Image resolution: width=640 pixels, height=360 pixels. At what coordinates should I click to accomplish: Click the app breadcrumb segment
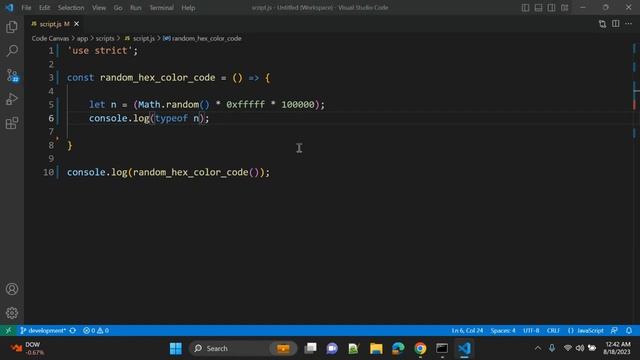(82, 38)
